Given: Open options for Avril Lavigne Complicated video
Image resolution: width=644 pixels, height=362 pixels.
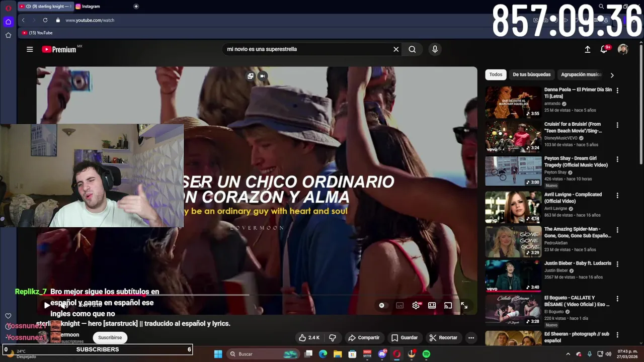Looking at the screenshot, I should click(x=617, y=196).
